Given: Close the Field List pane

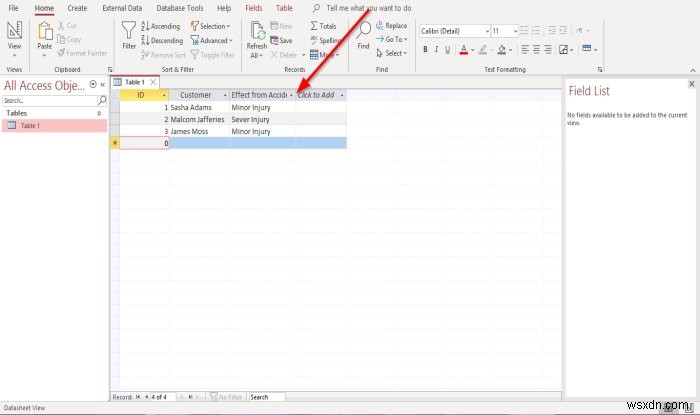Looking at the screenshot, I should (692, 84).
